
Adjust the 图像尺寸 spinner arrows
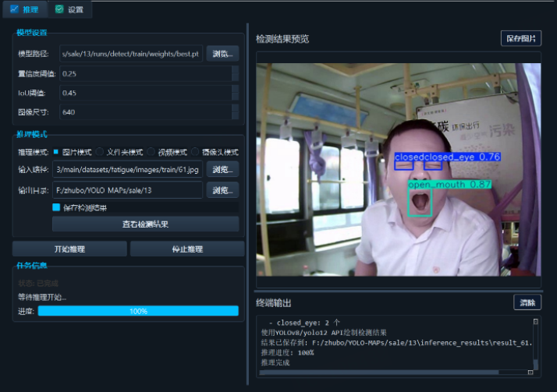(x=235, y=112)
